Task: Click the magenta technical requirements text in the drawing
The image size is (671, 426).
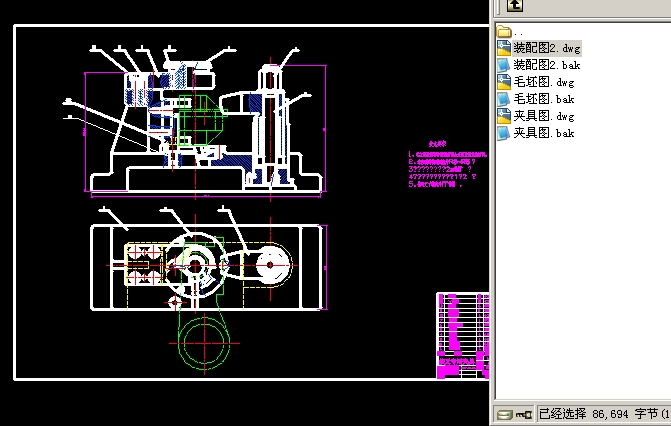Action: [447, 164]
